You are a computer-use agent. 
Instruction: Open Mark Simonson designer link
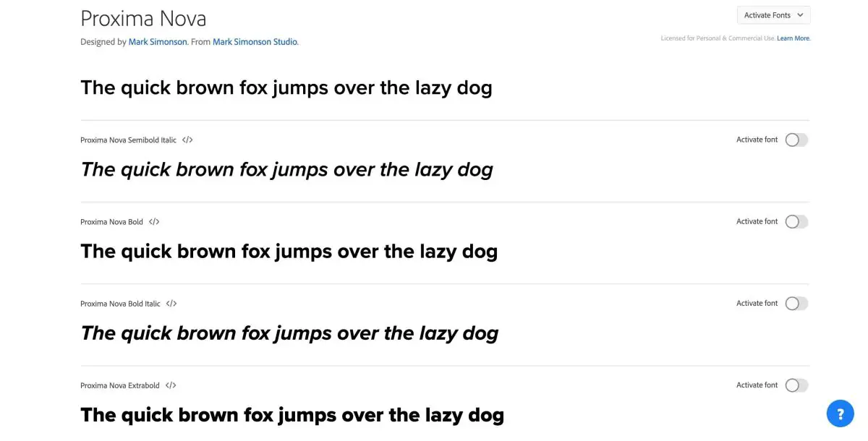coord(158,42)
